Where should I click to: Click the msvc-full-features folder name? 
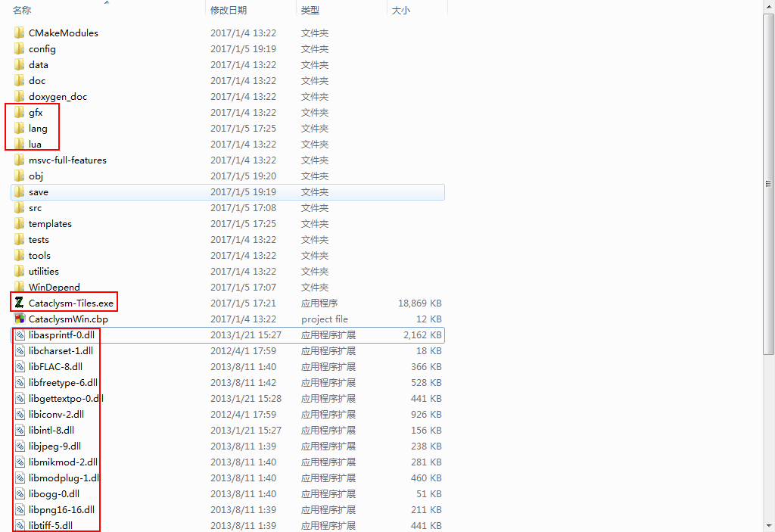click(x=67, y=160)
